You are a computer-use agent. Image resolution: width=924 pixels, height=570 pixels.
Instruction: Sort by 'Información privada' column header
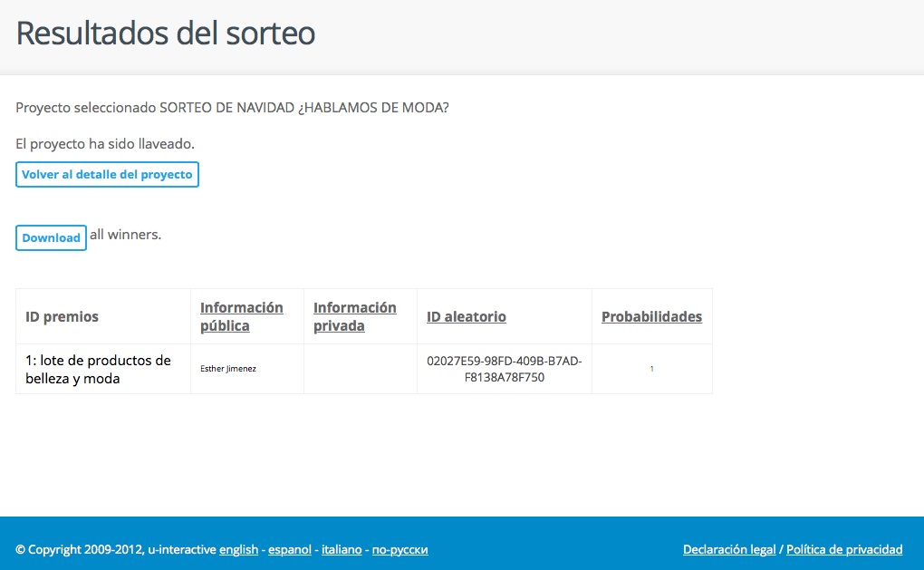click(354, 316)
